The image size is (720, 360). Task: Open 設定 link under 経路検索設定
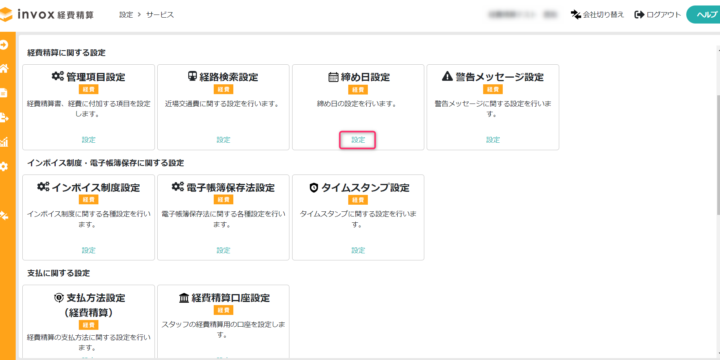(223, 140)
